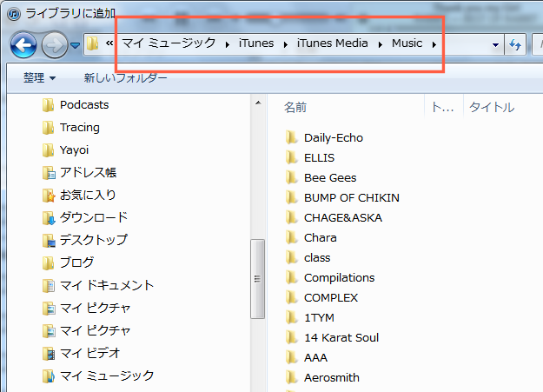Image resolution: width=543 pixels, height=392 pixels.
Task: Navigate to マイ ミュージック breadcrumb segment
Action: (169, 43)
